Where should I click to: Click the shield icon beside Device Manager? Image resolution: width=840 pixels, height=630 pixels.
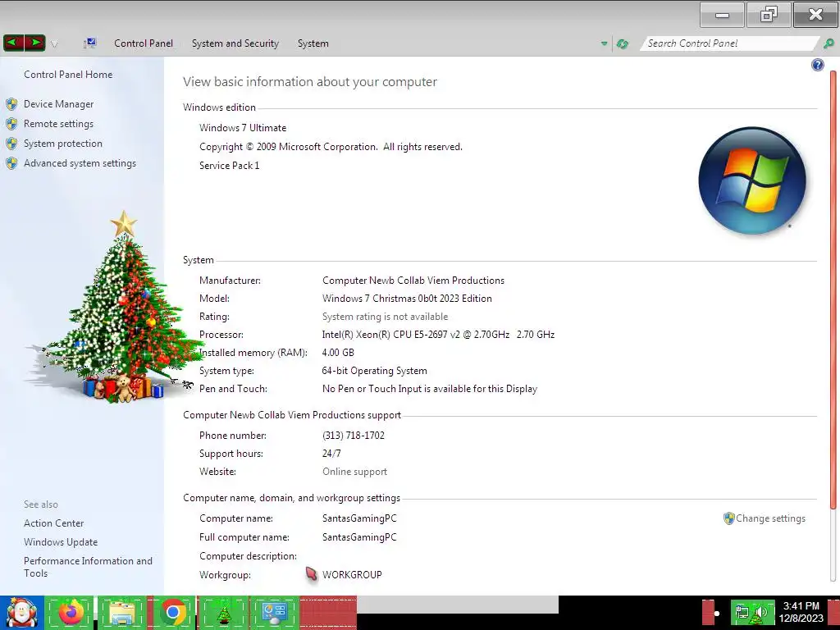[11, 104]
